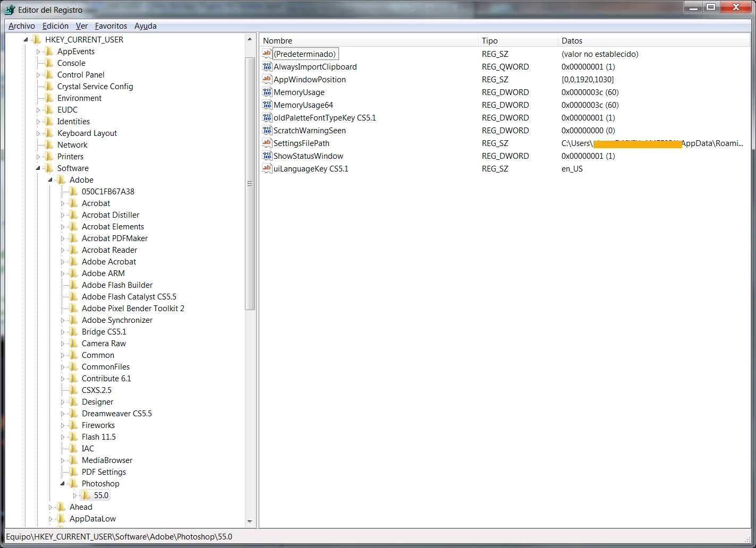
Task: Expand the Control Panel key arrow
Action: click(38, 75)
